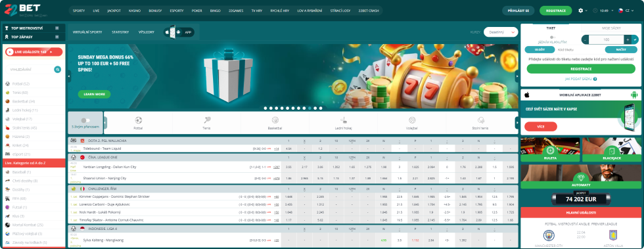This screenshot has height=249, width=644.
Task: Click the red VÍCE button
Action: point(540,127)
